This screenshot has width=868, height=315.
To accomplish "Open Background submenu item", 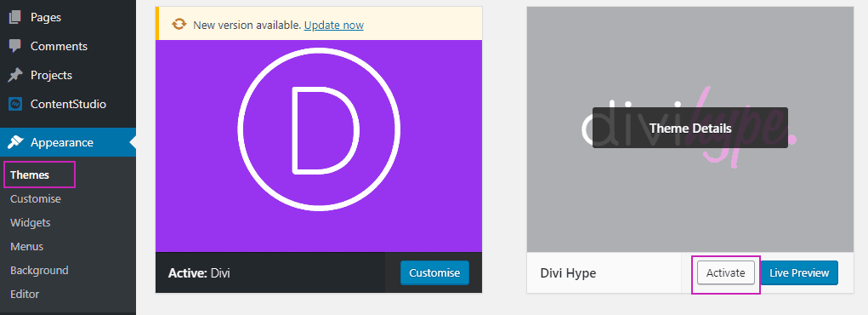I will coord(39,270).
